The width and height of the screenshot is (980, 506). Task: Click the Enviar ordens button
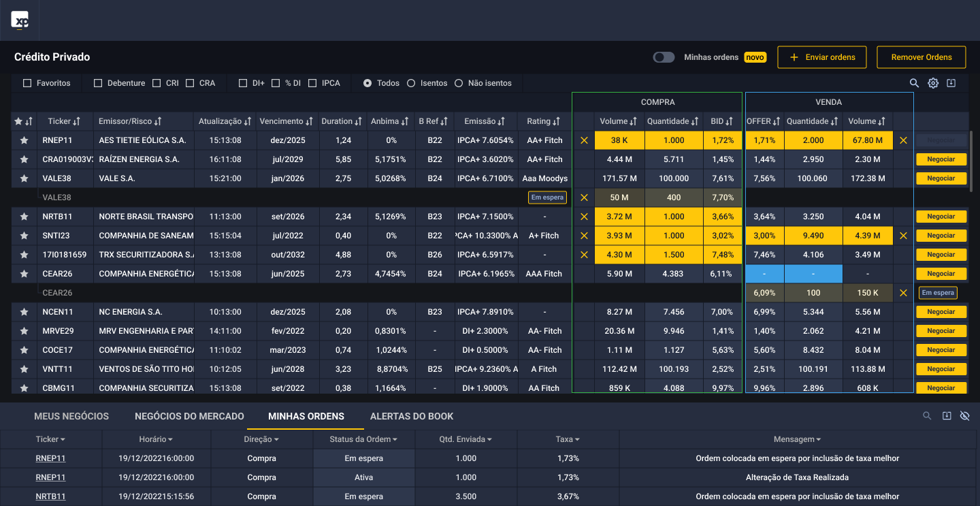pyautogui.click(x=822, y=57)
